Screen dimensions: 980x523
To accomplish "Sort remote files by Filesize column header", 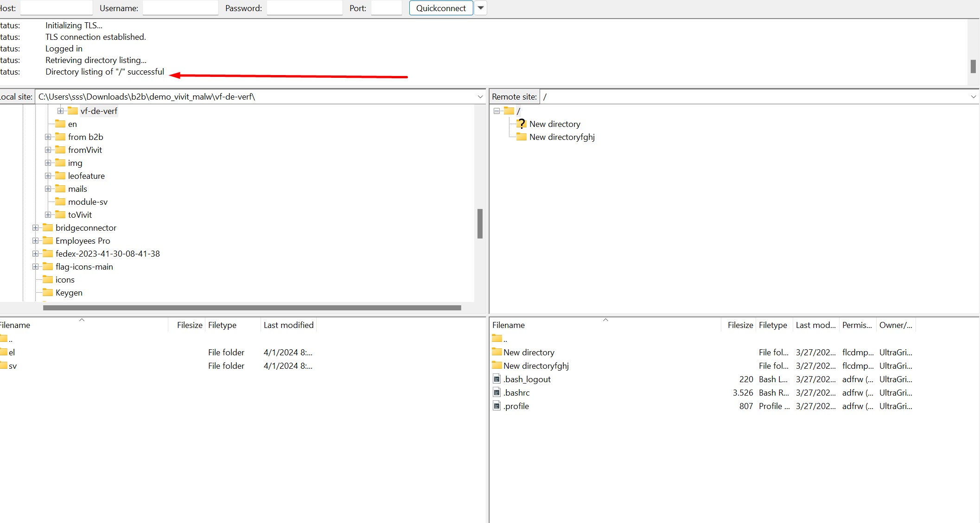I will pyautogui.click(x=740, y=325).
